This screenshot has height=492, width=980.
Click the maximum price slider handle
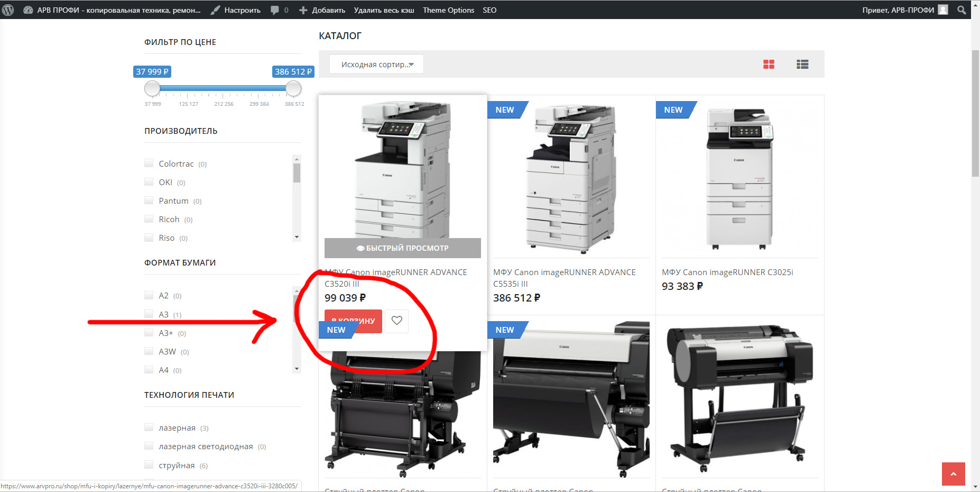[293, 88]
